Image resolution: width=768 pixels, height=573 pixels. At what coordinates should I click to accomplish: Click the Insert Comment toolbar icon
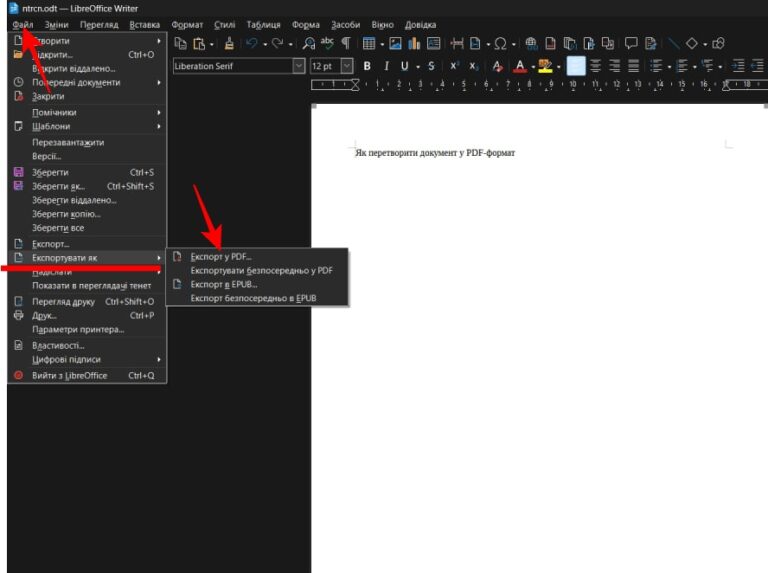(631, 44)
